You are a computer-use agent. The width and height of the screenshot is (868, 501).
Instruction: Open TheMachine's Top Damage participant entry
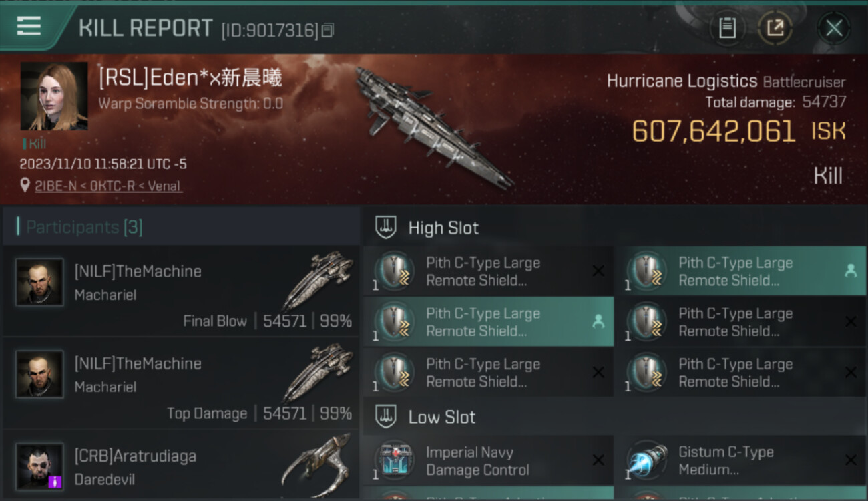point(181,383)
